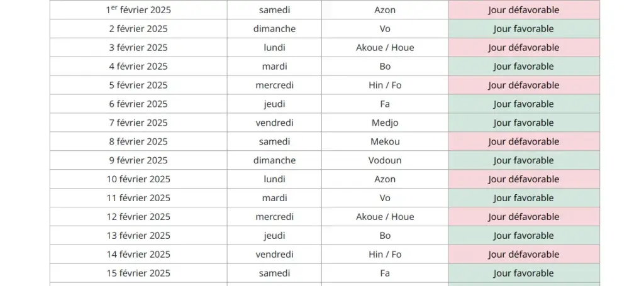The height and width of the screenshot is (286, 644).
Task: Click the 'Akoue / Houe' cell for 3 février
Action: click(x=385, y=48)
